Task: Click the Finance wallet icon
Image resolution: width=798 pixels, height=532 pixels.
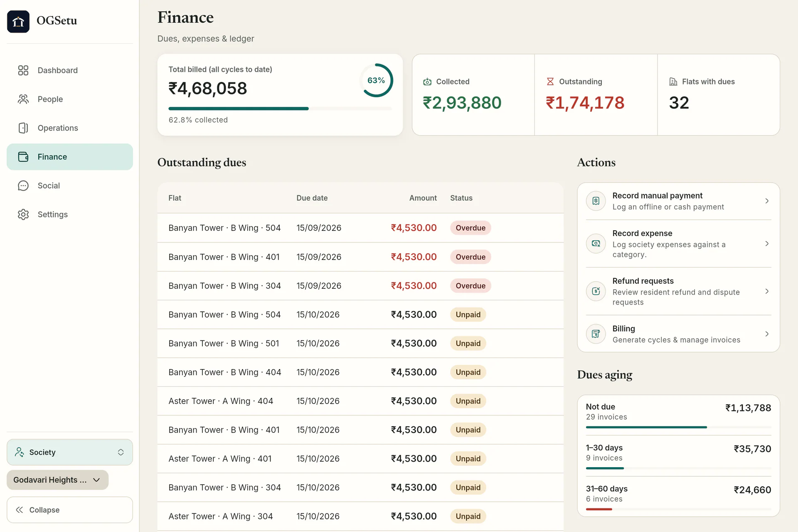Action: (x=23, y=157)
